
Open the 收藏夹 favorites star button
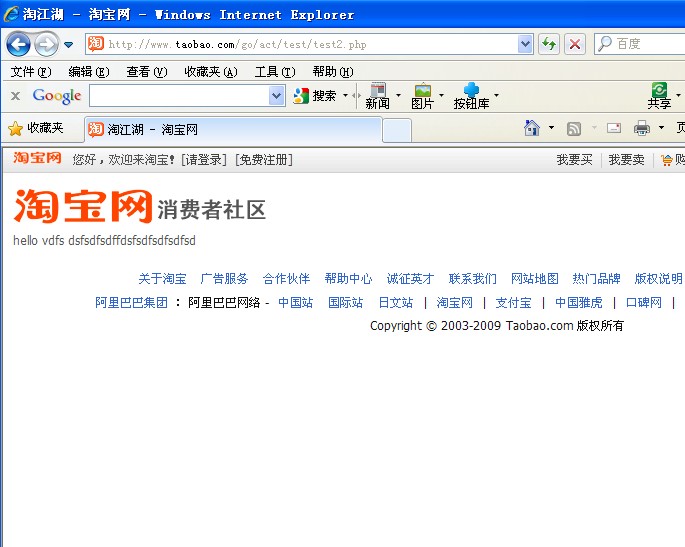pos(36,128)
